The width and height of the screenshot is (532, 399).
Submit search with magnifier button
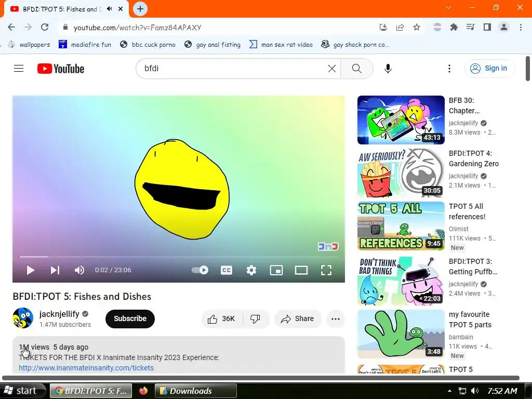pos(356,69)
